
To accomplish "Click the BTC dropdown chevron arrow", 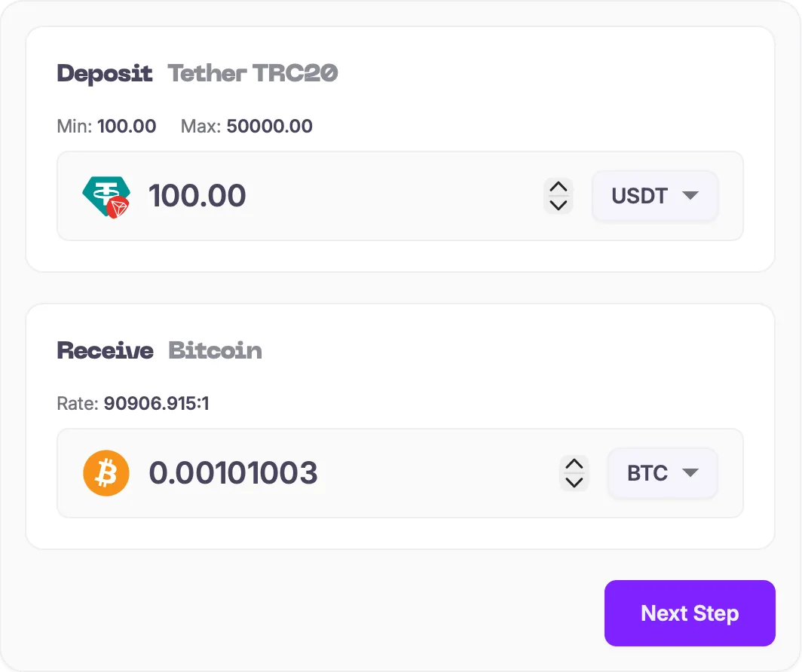I will 691,473.
